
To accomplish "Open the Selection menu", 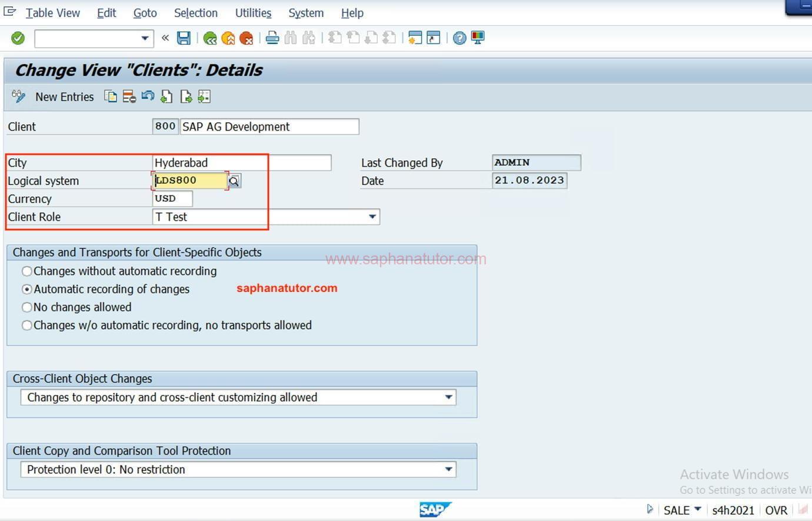I will 196,13.
